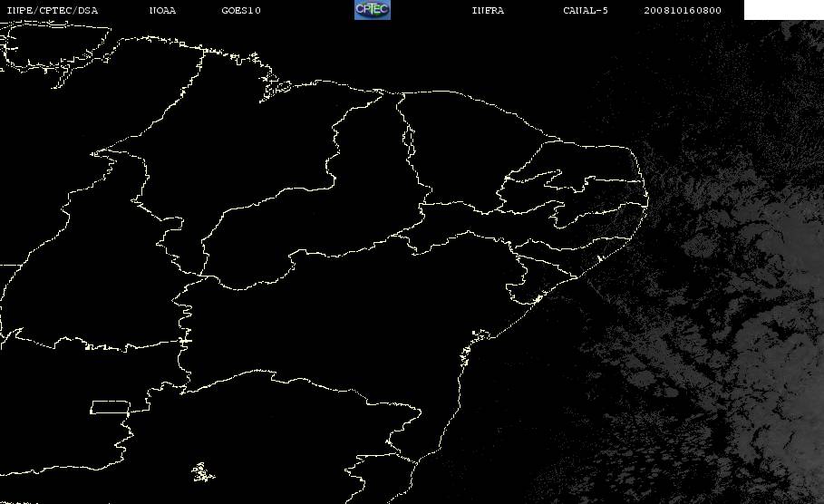The image size is (824, 504).
Task: Click the NOAA label in header
Action: pos(162,10)
